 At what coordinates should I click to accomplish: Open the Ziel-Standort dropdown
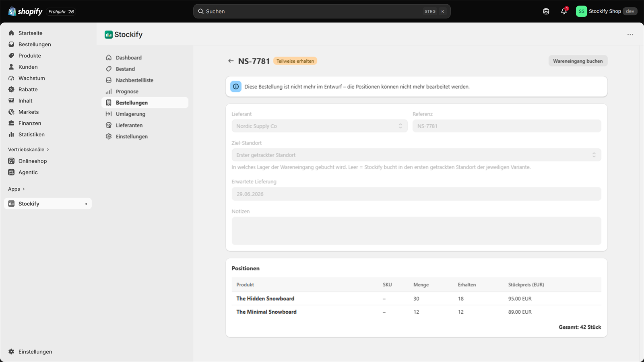click(x=416, y=155)
